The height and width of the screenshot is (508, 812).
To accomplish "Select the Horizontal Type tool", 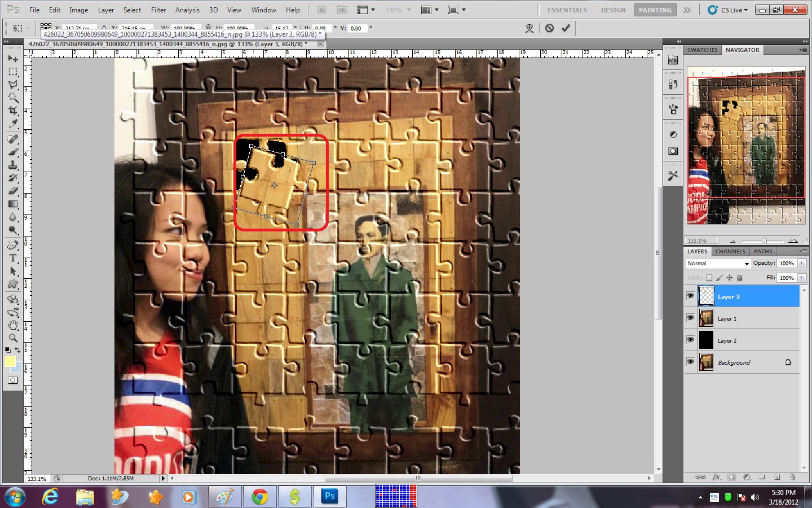I will 13,258.
